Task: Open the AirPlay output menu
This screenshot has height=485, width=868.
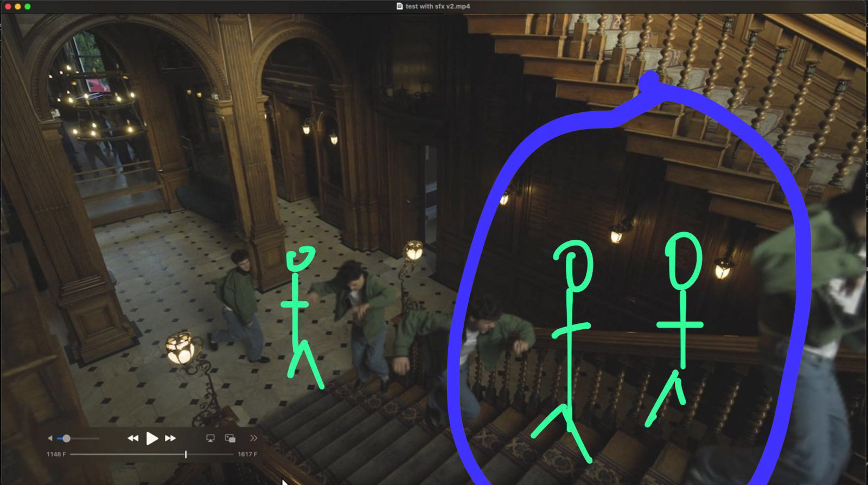Action: tap(210, 438)
